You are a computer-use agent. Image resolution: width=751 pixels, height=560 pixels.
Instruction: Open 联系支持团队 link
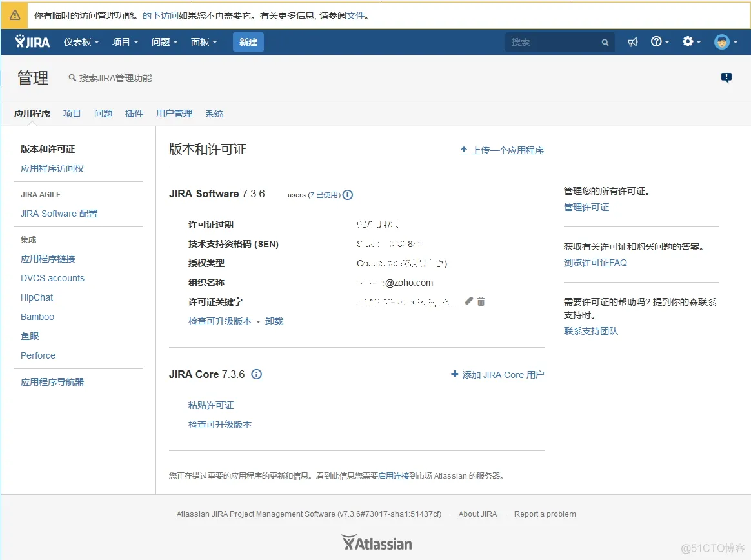tap(590, 331)
